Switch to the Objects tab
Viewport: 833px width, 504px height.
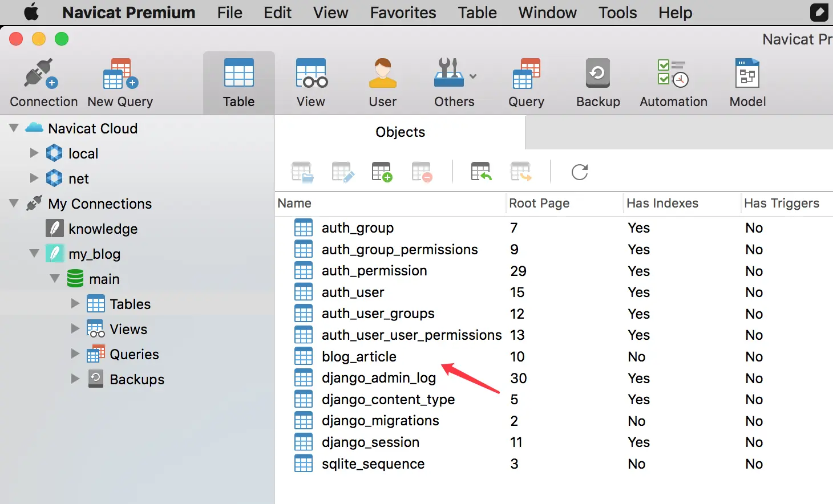click(x=401, y=132)
